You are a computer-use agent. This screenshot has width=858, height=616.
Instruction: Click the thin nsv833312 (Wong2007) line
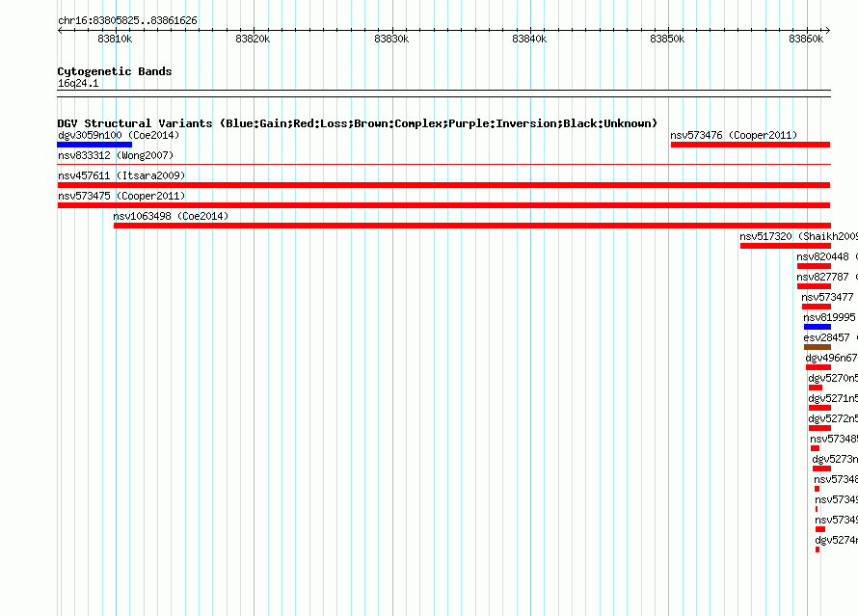(x=443, y=164)
